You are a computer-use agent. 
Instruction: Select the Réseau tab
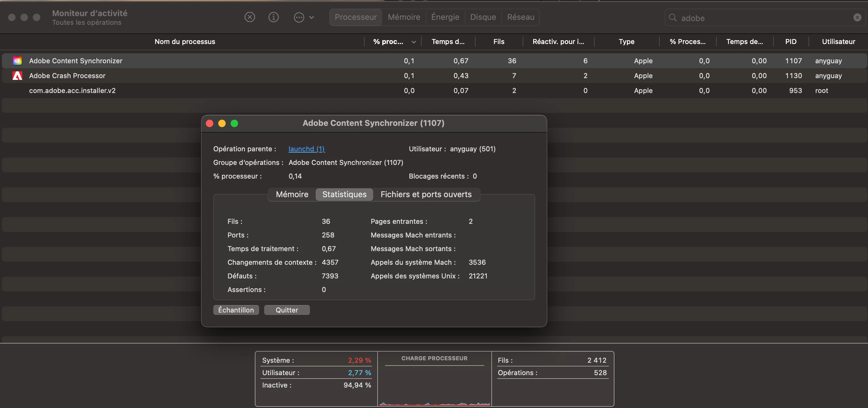[520, 17]
